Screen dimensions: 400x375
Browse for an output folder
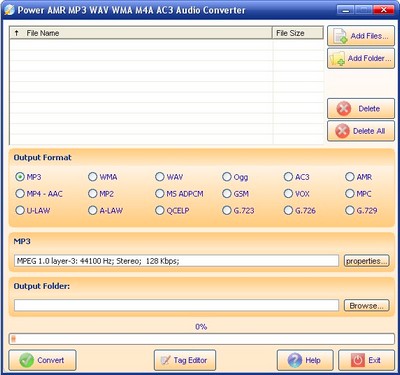point(366,306)
